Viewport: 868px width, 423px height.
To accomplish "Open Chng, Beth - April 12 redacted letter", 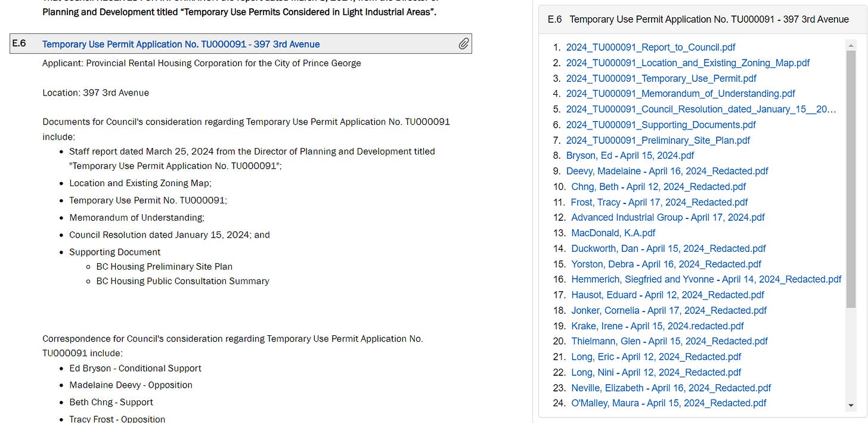I will (x=658, y=187).
